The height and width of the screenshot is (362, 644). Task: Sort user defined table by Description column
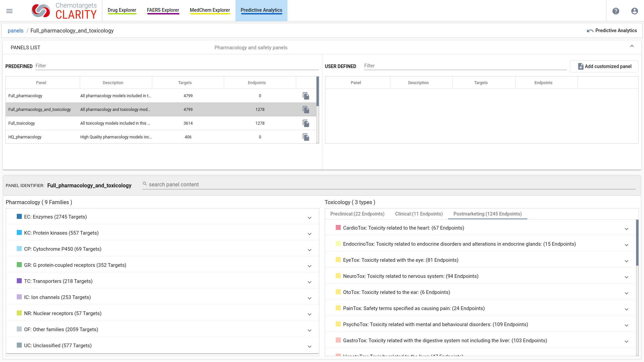418,83
